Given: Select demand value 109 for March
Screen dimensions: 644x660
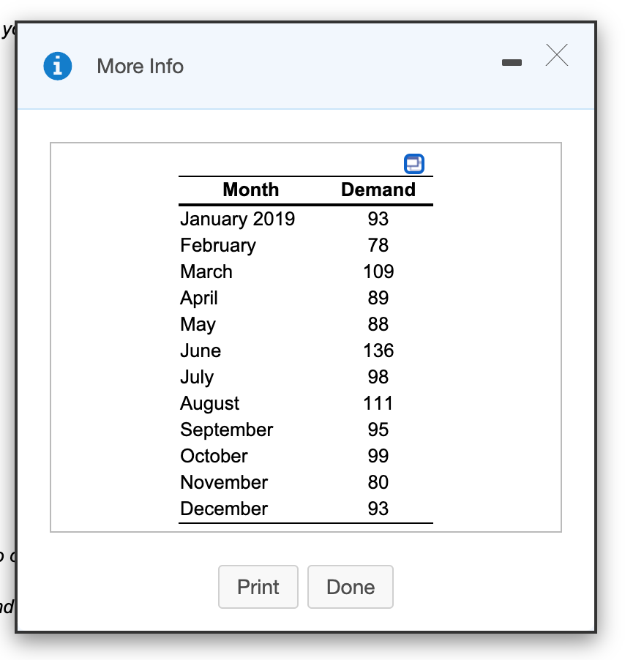Looking at the screenshot, I should tap(378, 271).
